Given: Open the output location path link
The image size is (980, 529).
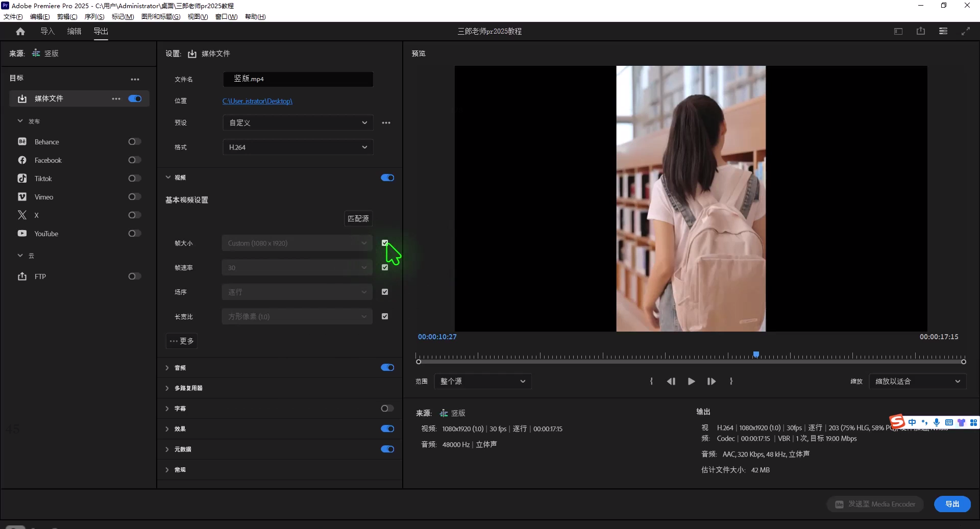Looking at the screenshot, I should (x=257, y=102).
